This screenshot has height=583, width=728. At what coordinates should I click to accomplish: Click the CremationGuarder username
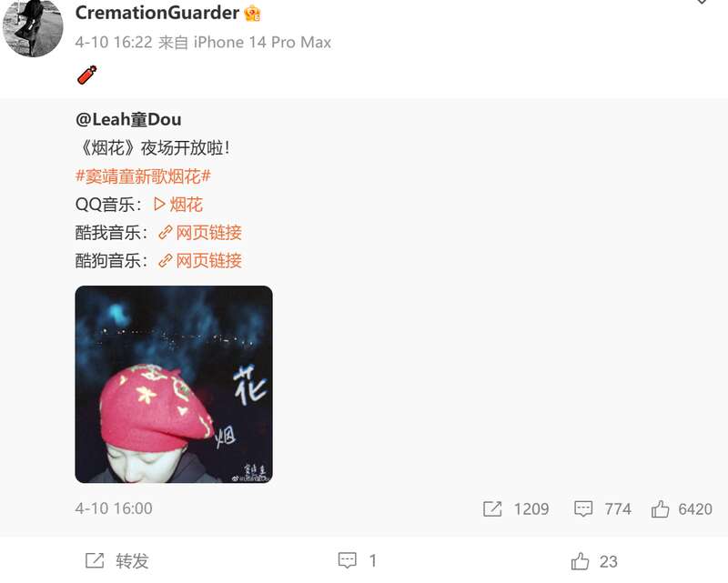click(x=157, y=13)
